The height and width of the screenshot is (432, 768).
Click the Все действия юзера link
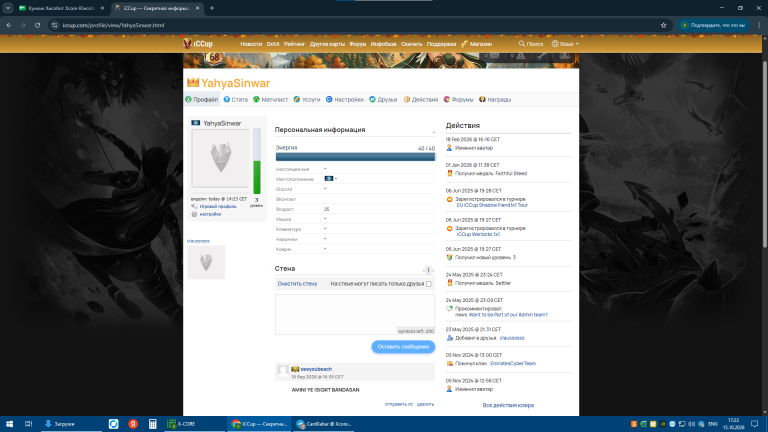click(508, 406)
